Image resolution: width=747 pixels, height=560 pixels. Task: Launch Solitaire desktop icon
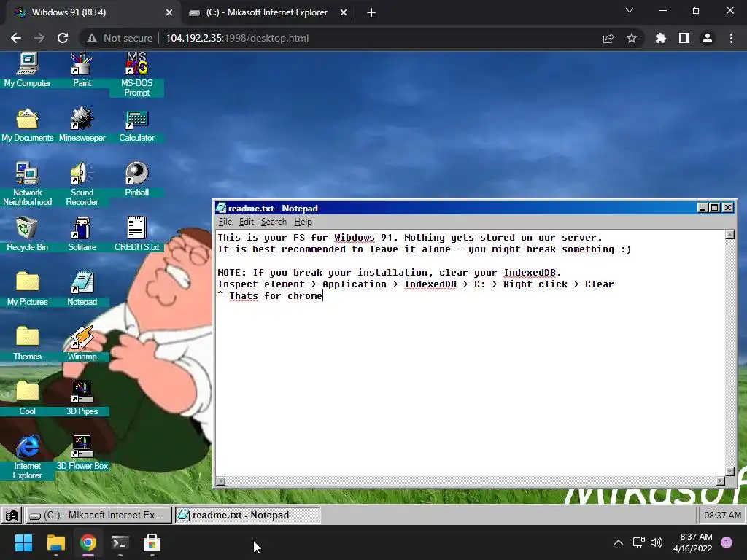[82, 235]
